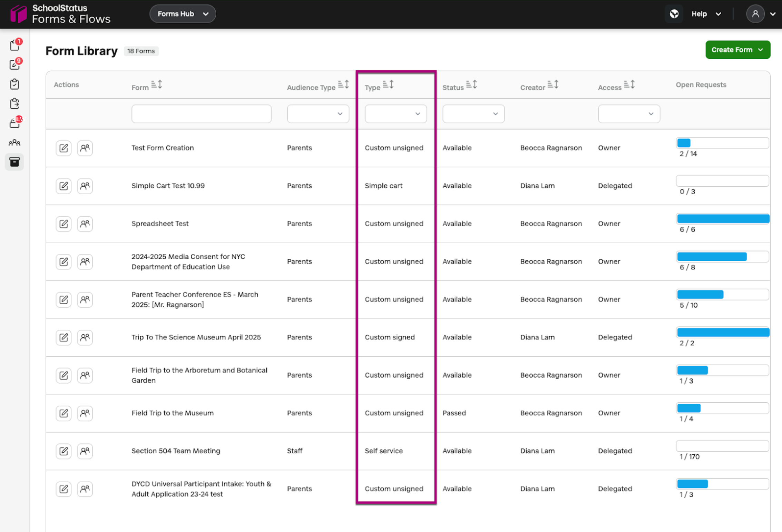782x532 pixels.
Task: Open the people group sidebar icon
Action: click(14, 142)
